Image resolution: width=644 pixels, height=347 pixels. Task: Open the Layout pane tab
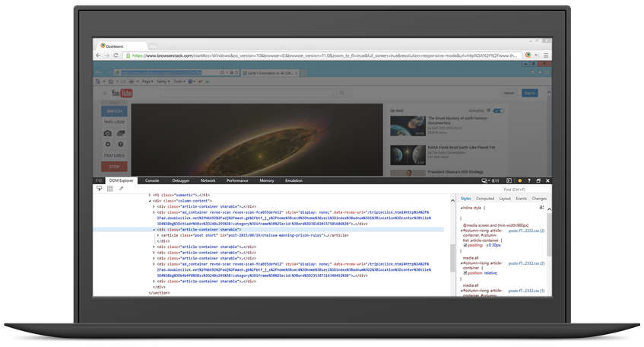505,199
